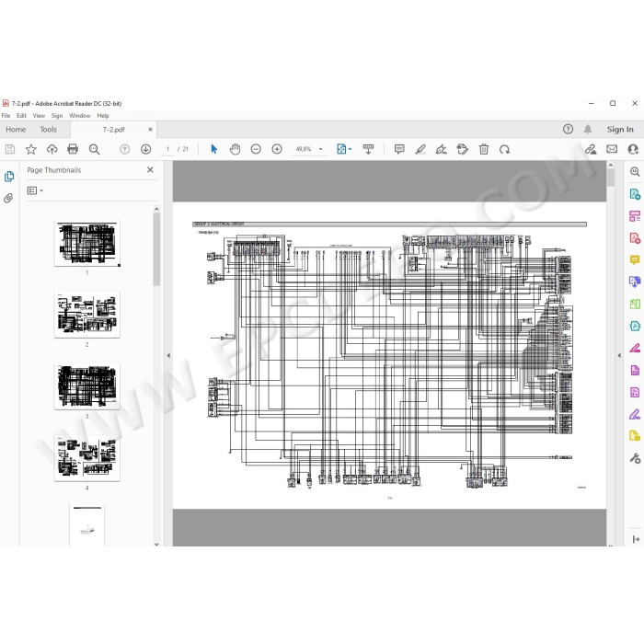
Task: Click the Save file icon
Action: tap(10, 149)
